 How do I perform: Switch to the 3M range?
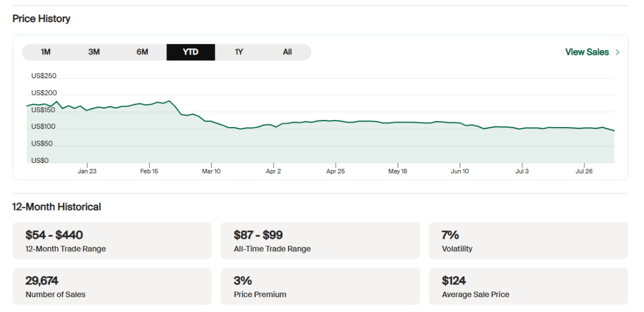[94, 52]
